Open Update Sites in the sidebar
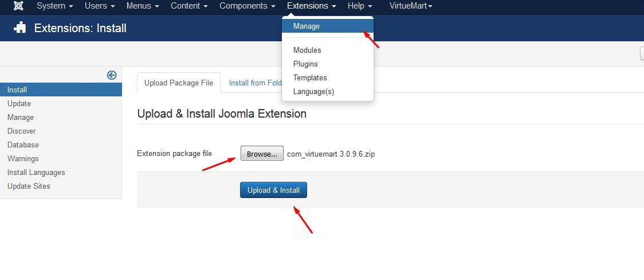 click(29, 186)
